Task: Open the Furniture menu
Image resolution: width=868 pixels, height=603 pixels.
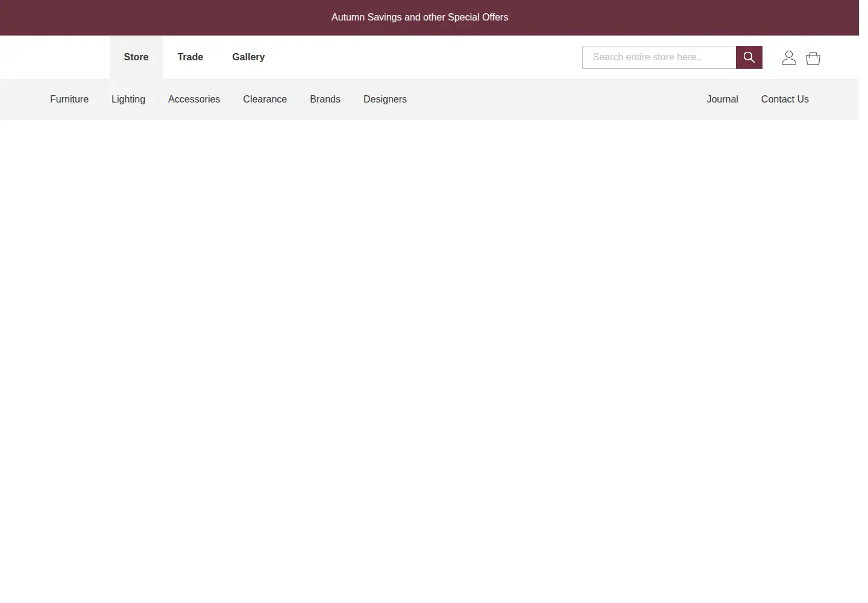Action: coord(69,99)
